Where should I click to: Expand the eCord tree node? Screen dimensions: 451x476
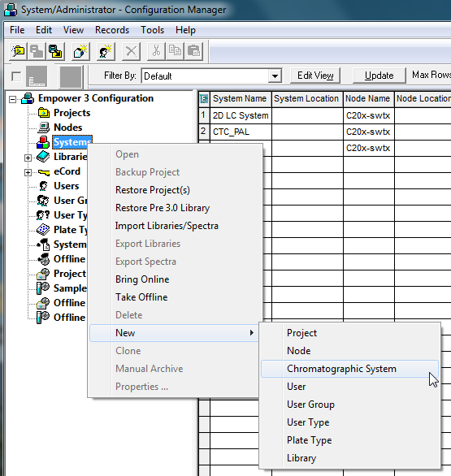tap(28, 172)
